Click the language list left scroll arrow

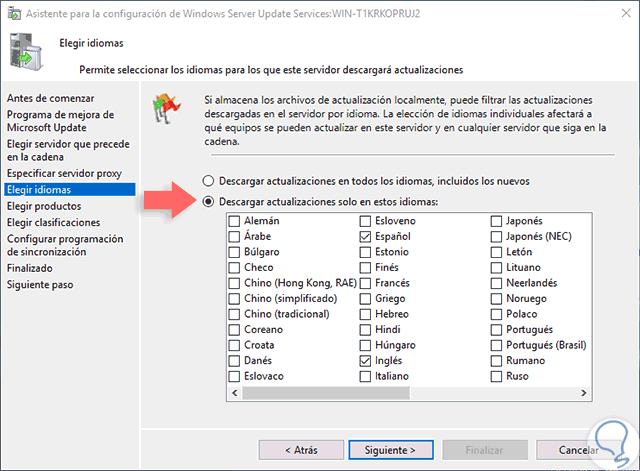click(235, 393)
